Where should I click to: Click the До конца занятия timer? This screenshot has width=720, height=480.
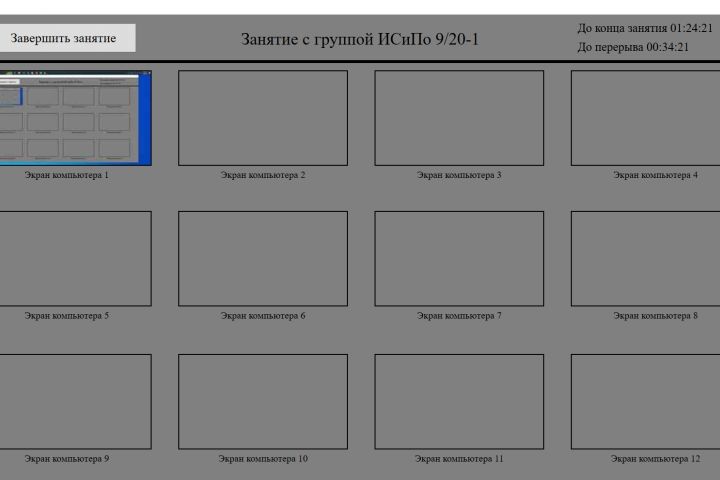point(645,28)
